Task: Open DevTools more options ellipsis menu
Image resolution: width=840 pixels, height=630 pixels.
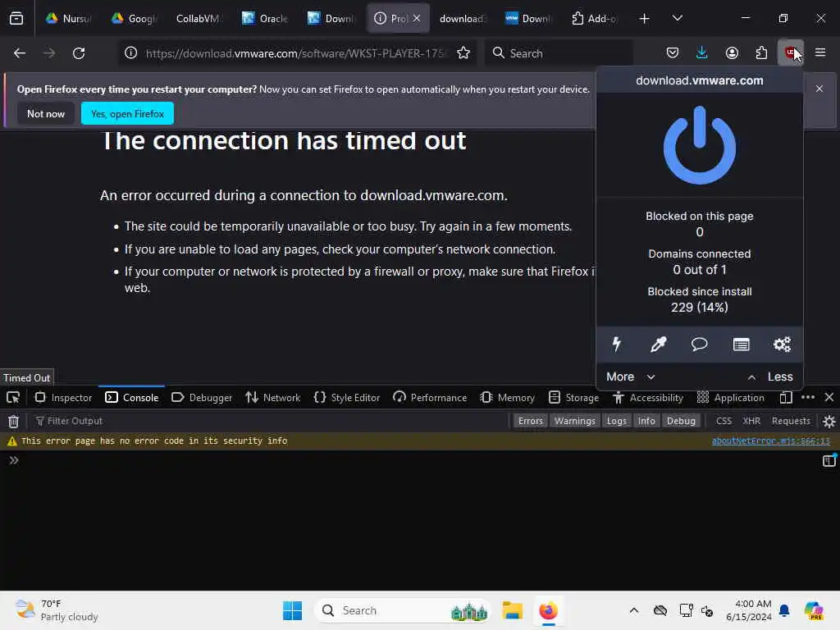Action: pos(808,398)
